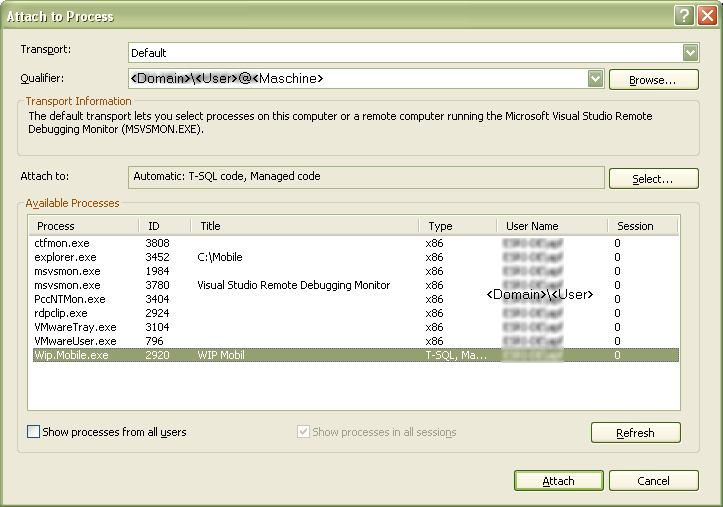Click the Attach to code types field
Viewport: 723px width, 507px height.
pos(366,177)
